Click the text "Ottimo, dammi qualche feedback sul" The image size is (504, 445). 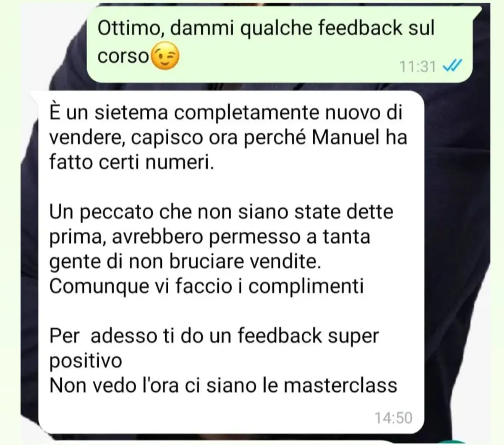[266, 28]
